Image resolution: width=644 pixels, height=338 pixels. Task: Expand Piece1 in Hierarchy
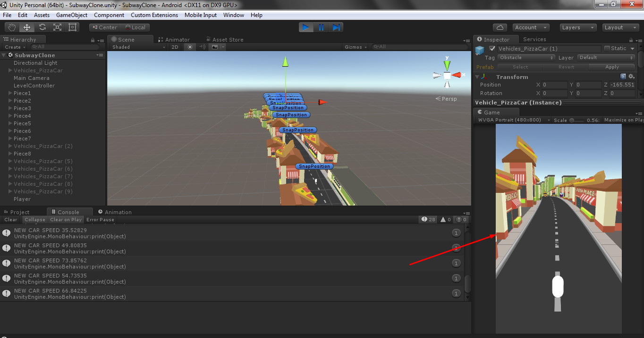point(10,93)
